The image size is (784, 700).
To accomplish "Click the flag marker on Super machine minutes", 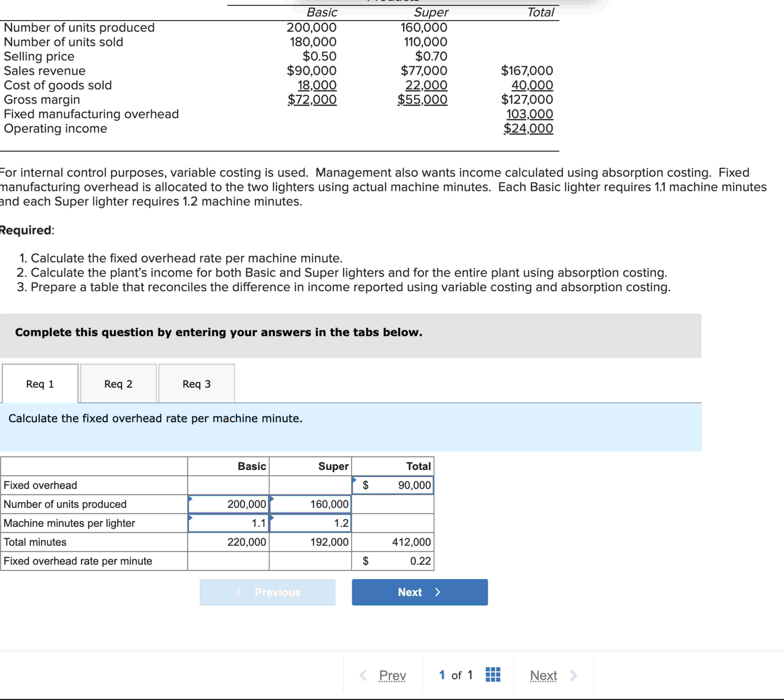I will 271,517.
